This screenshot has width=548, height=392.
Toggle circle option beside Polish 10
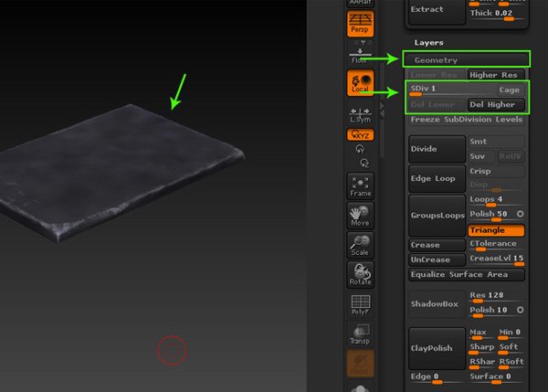520,310
